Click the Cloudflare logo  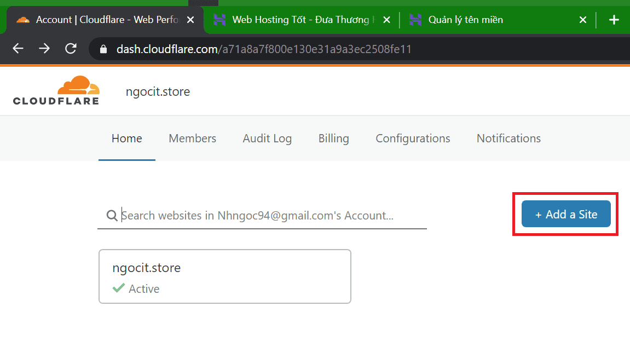click(56, 91)
